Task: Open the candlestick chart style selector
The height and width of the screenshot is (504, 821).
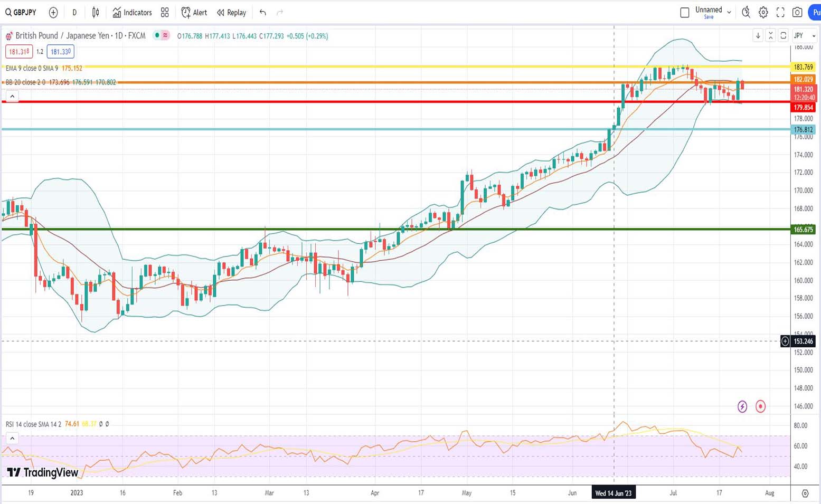Action: pyautogui.click(x=96, y=12)
